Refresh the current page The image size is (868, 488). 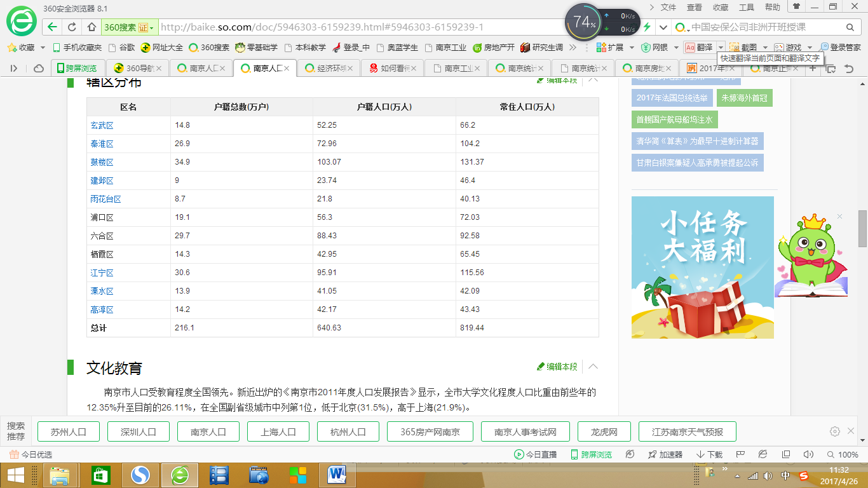72,27
